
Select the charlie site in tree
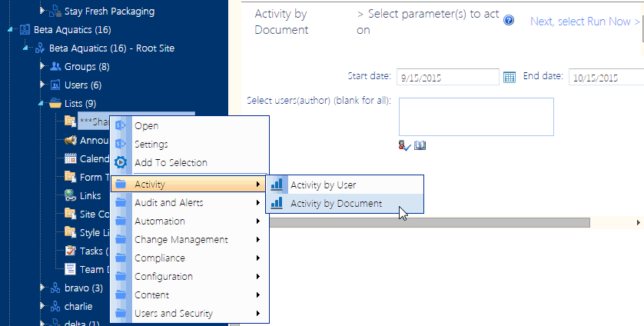[78, 306]
